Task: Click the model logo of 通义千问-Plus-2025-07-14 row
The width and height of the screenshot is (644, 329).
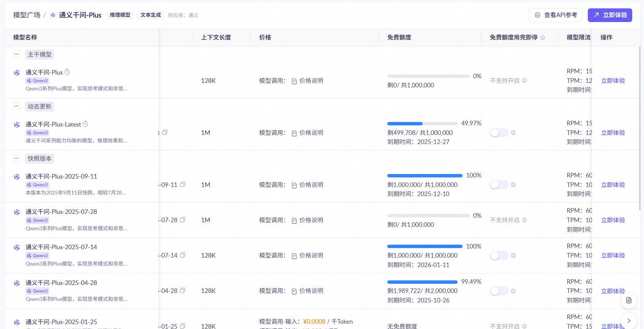Action: pyautogui.click(x=17, y=247)
